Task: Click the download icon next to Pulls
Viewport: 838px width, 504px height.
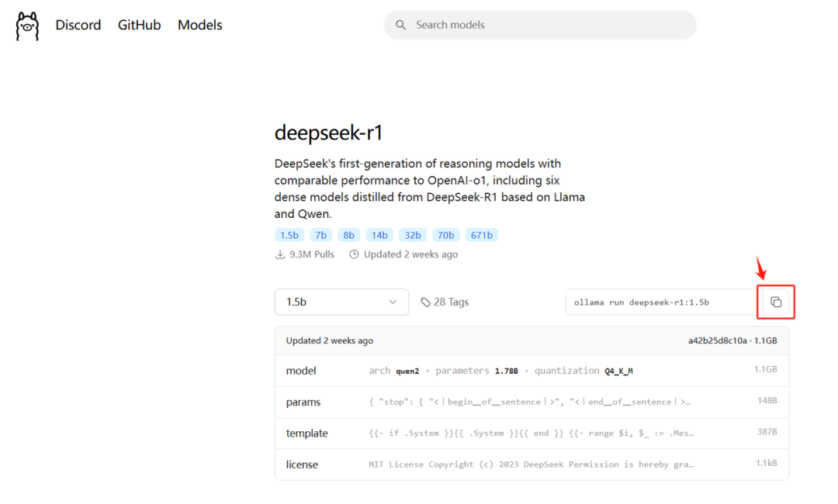Action: 280,254
